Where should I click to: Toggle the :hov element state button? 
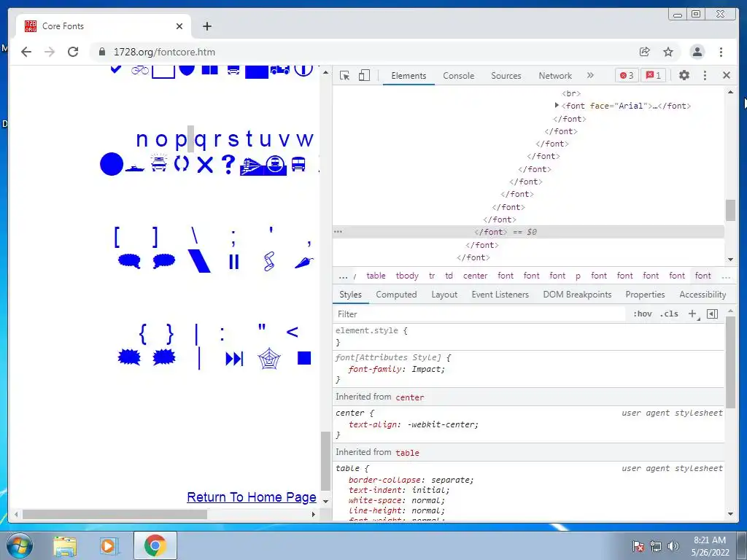(x=642, y=314)
